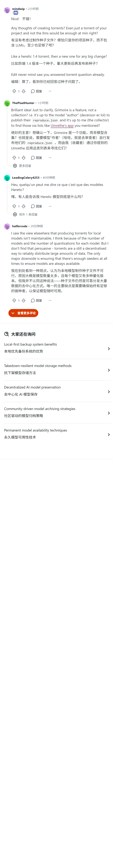The image size is (113, 868).
Task: Click halfercode's avatar
Action: [7, 226]
